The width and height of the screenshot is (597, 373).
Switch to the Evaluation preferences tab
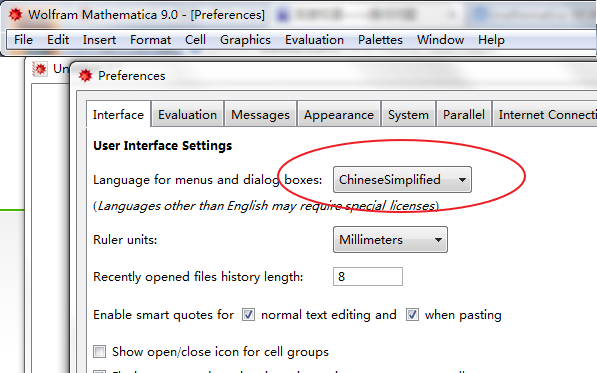tap(187, 115)
